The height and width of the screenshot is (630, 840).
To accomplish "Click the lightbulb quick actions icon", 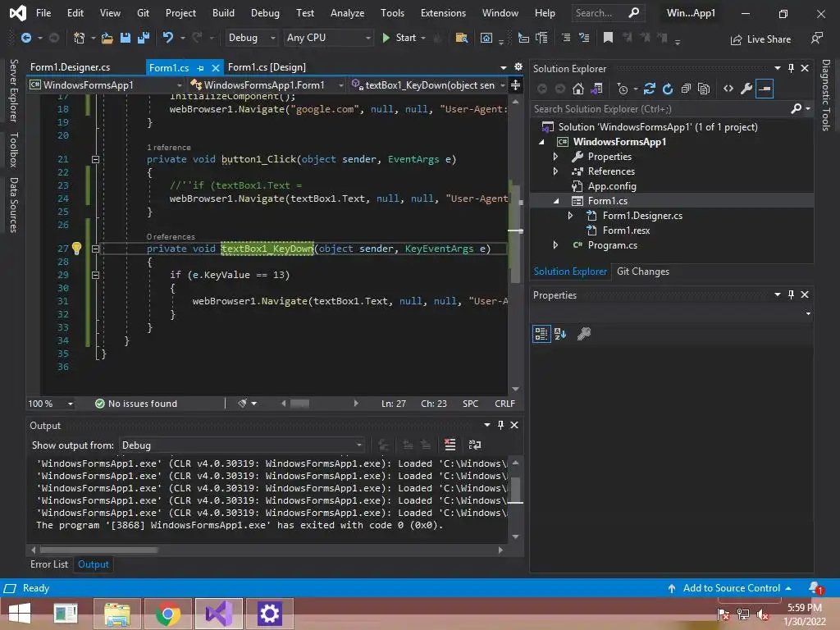I will pos(76,249).
